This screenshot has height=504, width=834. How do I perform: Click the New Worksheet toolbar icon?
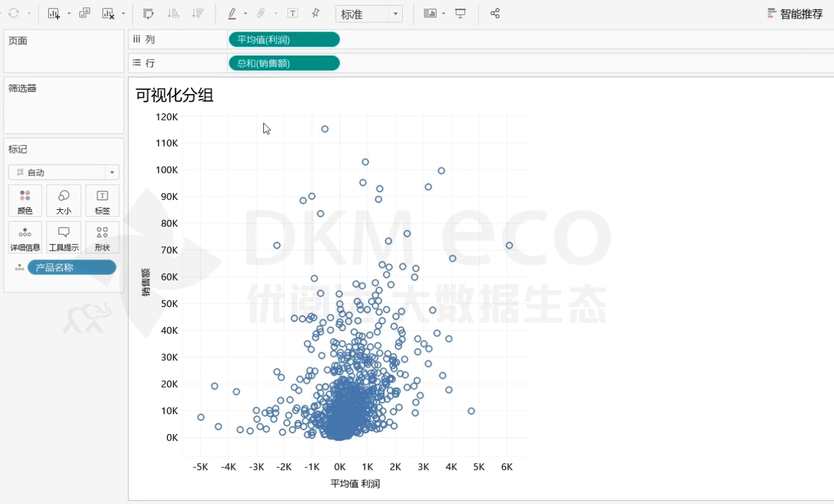click(x=54, y=14)
